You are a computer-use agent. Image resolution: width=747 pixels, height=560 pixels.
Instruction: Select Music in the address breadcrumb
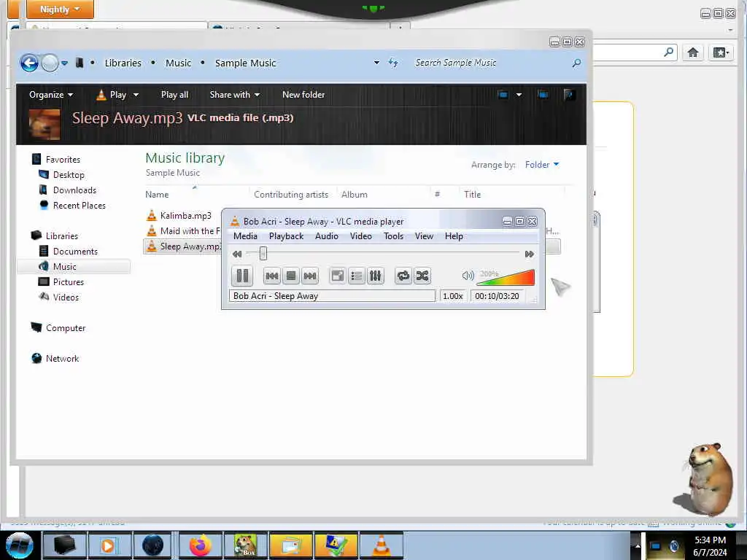(178, 63)
